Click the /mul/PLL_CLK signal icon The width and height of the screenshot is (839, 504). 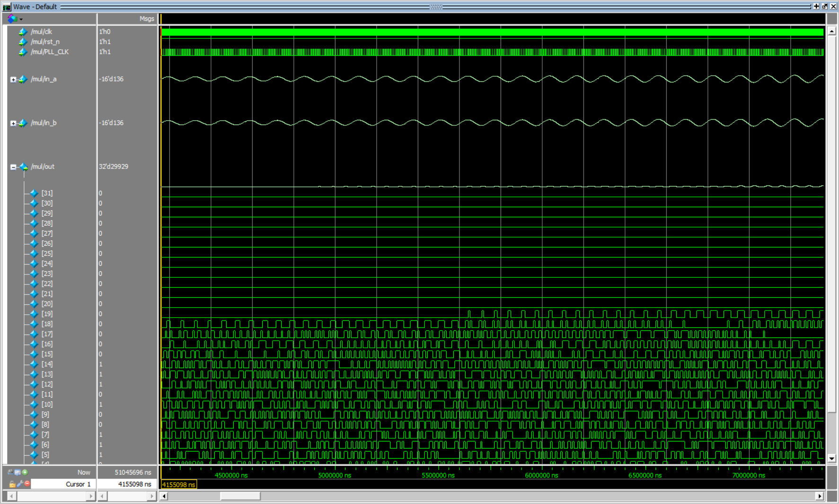pyautogui.click(x=23, y=52)
